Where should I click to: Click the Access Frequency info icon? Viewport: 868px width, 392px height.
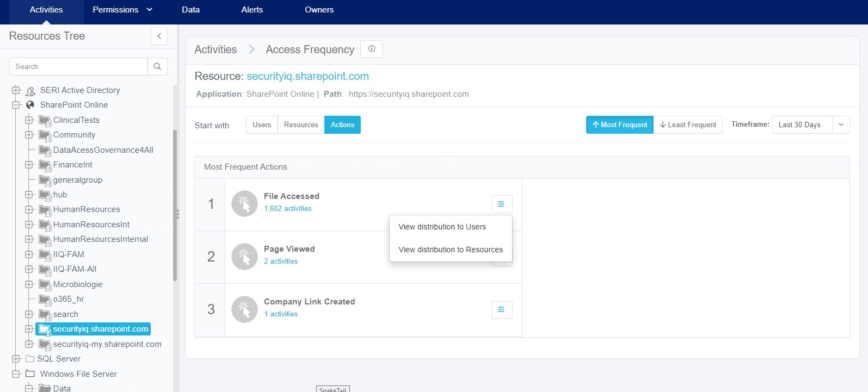pos(372,49)
